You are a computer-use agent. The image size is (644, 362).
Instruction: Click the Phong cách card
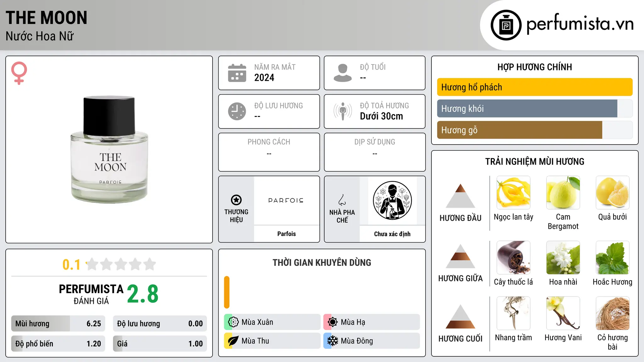point(269,152)
